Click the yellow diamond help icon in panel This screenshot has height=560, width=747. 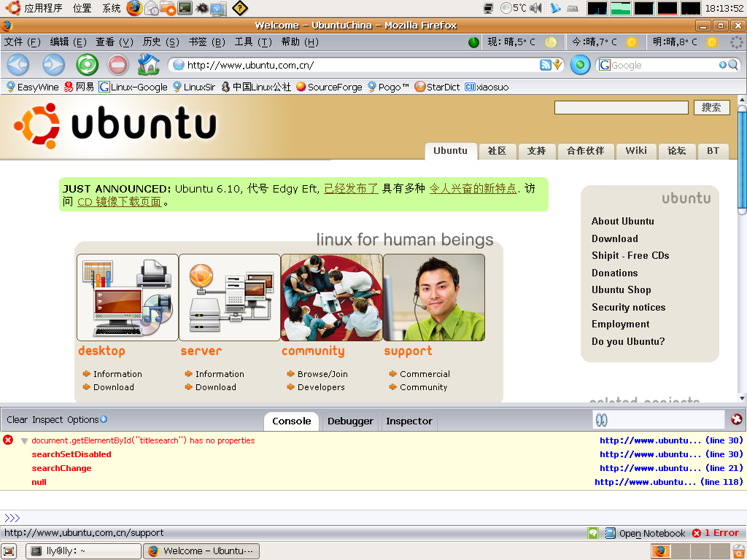pyautogui.click(x=239, y=8)
